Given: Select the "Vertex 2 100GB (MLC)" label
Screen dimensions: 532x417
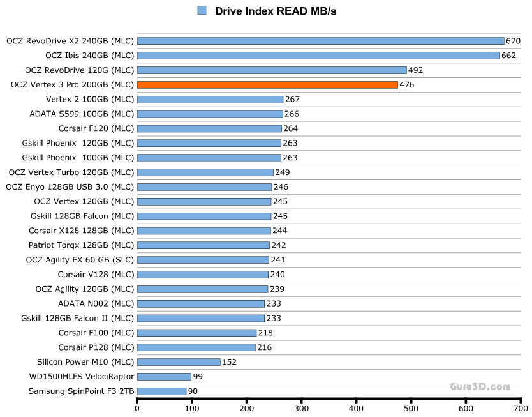Looking at the screenshot, I should click(x=90, y=100).
